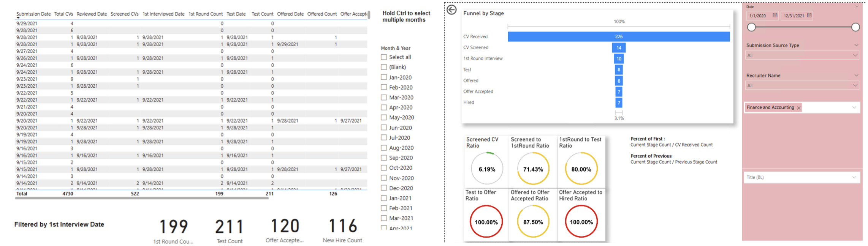
Task: Click the right date slider handle
Action: pyautogui.click(x=855, y=27)
